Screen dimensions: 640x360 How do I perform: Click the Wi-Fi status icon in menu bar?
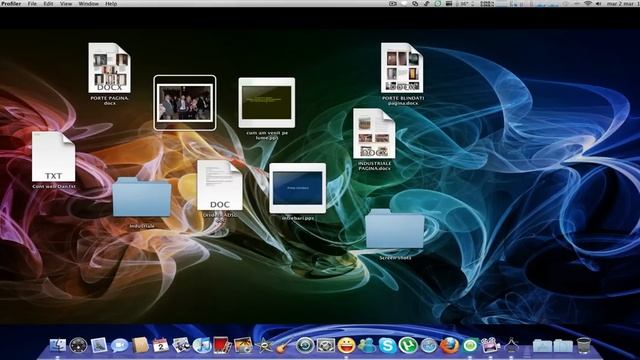[588, 3]
